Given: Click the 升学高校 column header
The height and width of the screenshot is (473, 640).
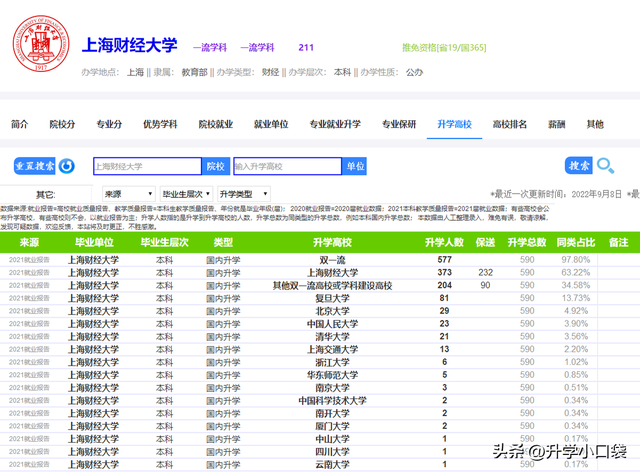Looking at the screenshot, I should [333, 242].
